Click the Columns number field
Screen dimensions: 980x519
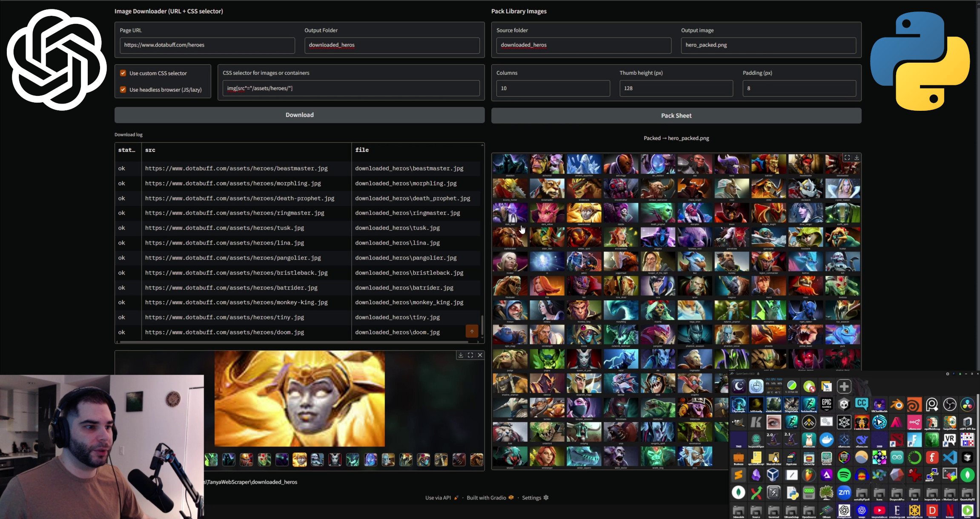(x=553, y=88)
